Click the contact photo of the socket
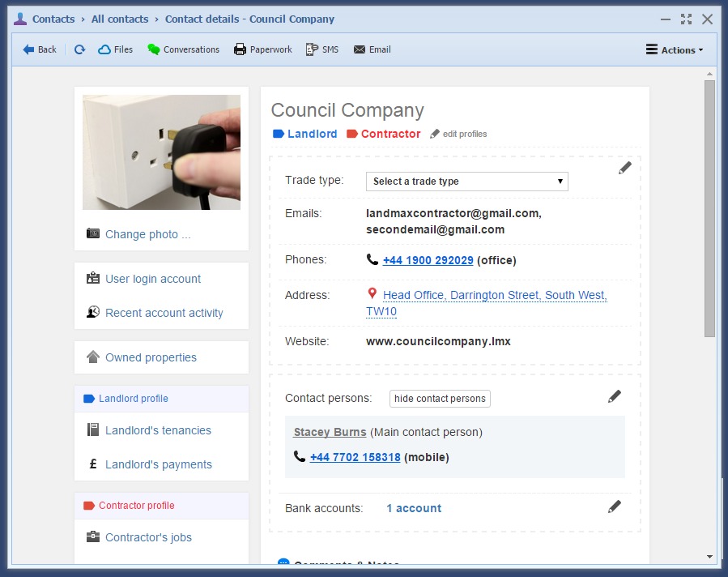The image size is (728, 577). 161,152
